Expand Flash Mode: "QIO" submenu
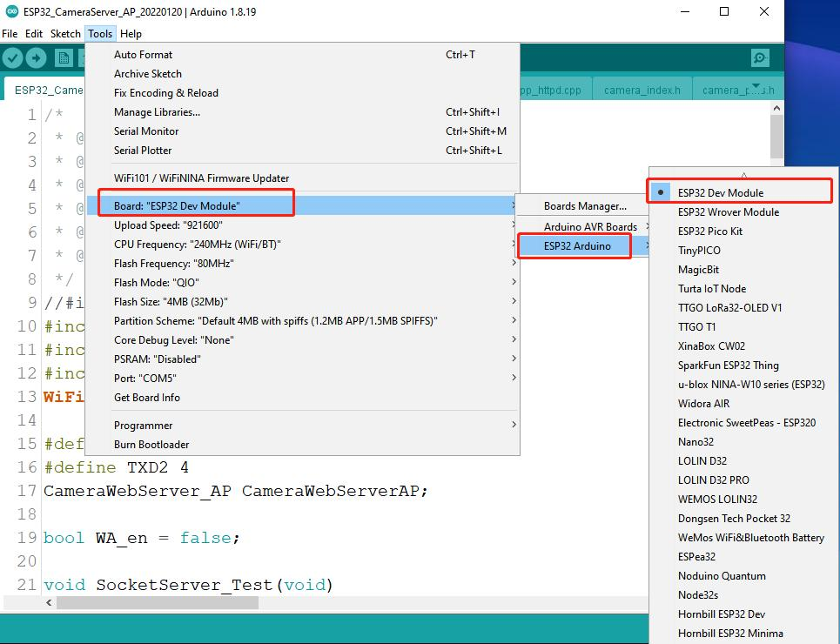Screen dimensions: 840x644 point(303,282)
